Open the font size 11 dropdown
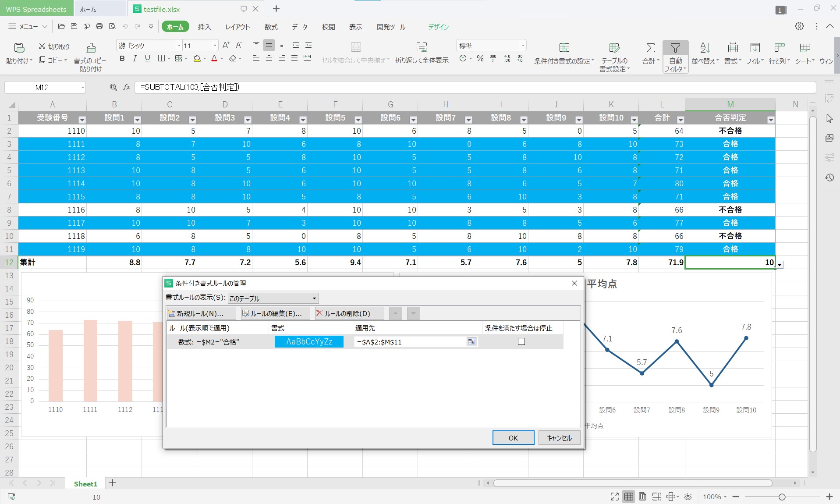Viewport: 840px width, 504px height. coord(215,46)
